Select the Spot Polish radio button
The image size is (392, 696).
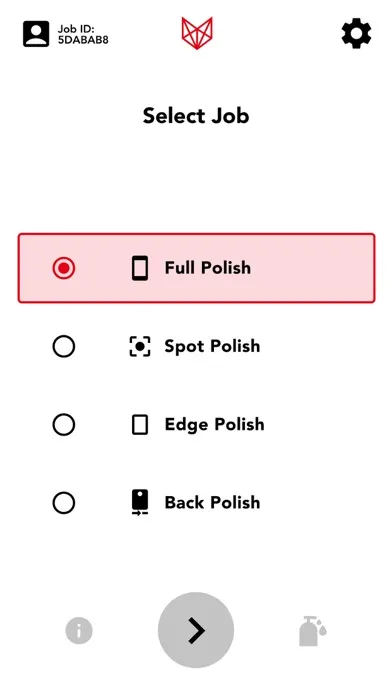tap(64, 347)
